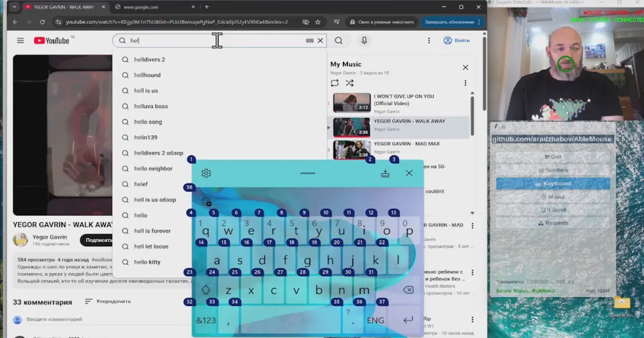
Task: Click the Подписаться subscribe button
Action: point(97,240)
